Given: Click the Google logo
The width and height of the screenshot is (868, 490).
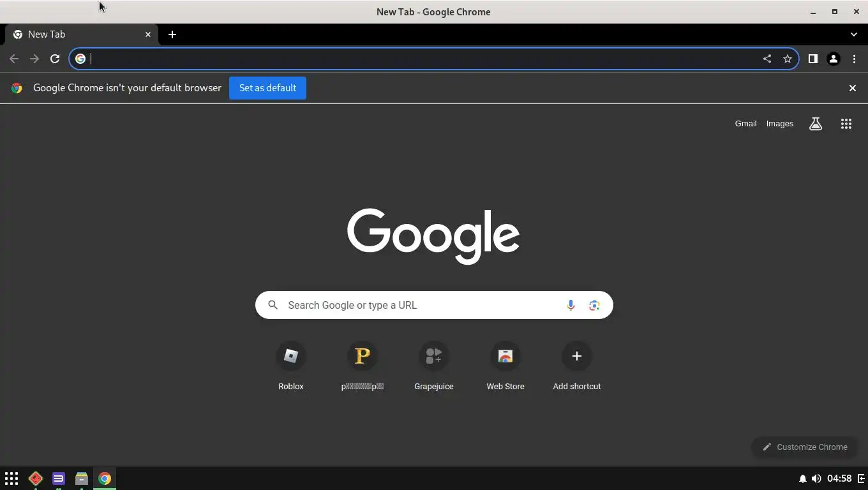Looking at the screenshot, I should coord(433,235).
